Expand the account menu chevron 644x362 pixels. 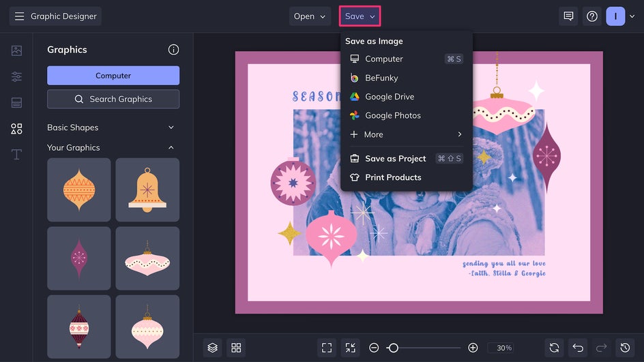pos(632,16)
